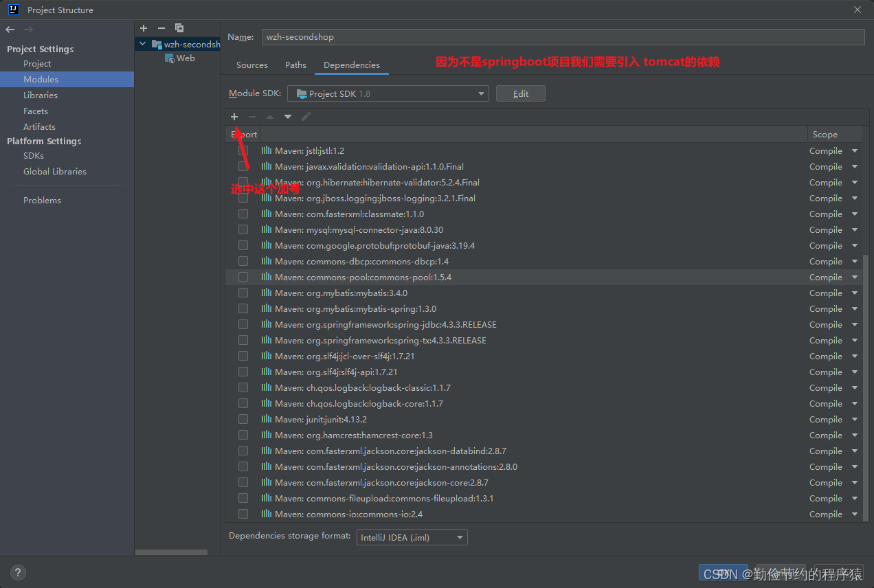Click library icon of classmate row
This screenshot has height=588, width=874.
(x=267, y=214)
